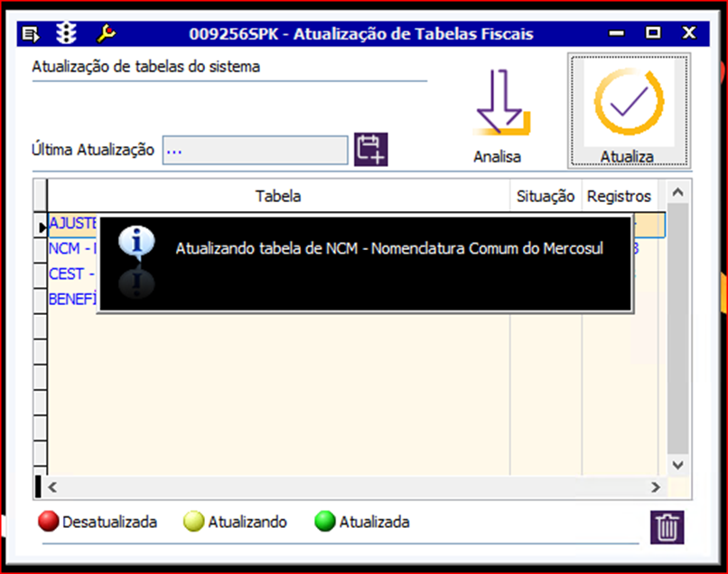Click the info icon in the message popup
Image resolution: width=728 pixels, height=574 pixels.
pyautogui.click(x=136, y=243)
